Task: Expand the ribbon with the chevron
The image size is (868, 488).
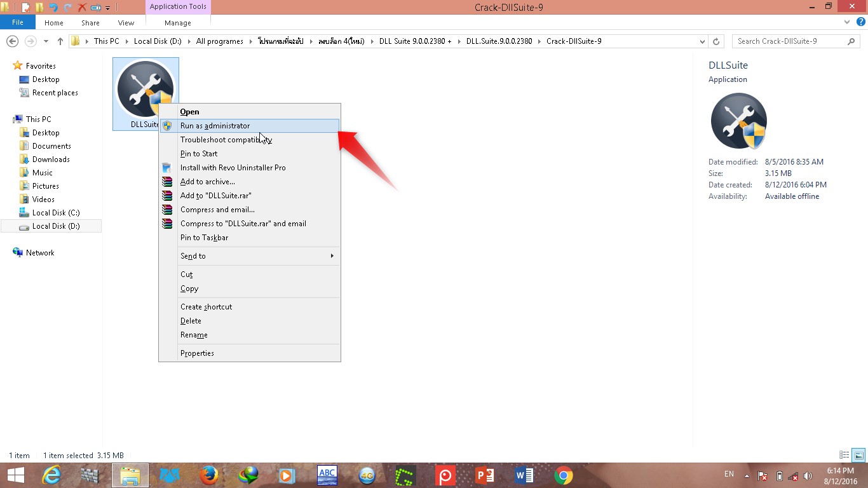Action: [x=847, y=22]
